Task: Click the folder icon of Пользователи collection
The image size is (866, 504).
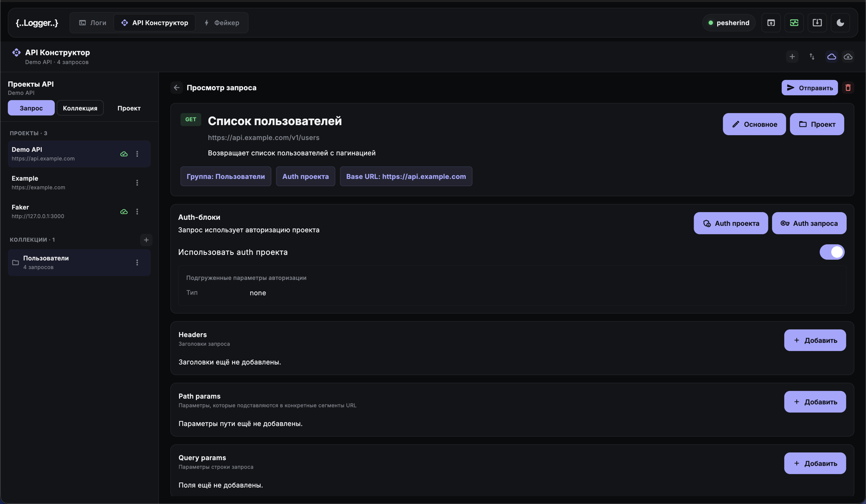Action: tap(15, 263)
